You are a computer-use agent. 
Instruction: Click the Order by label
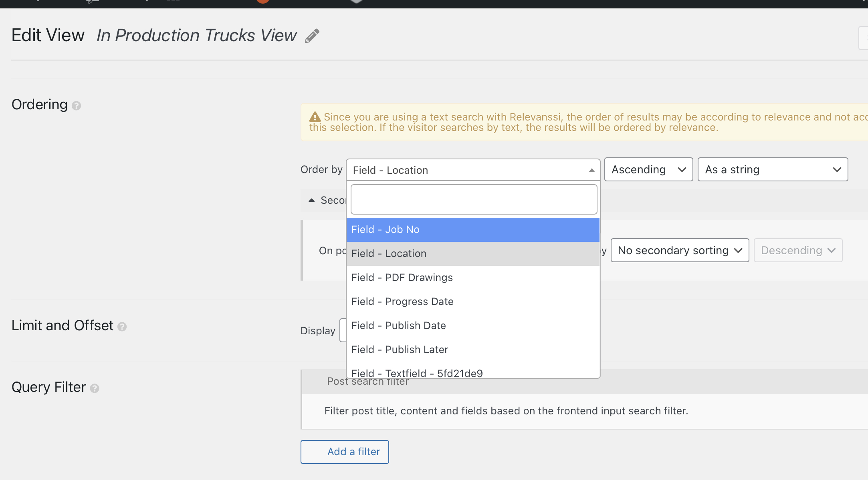pos(321,170)
